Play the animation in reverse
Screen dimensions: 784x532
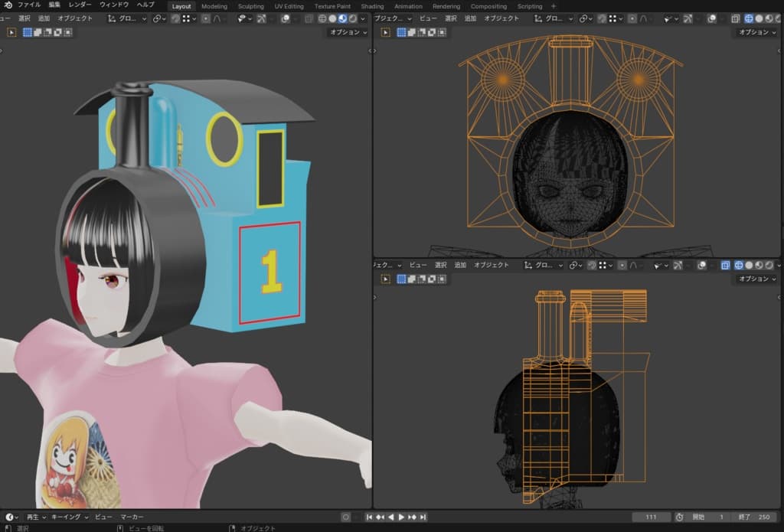[391, 517]
